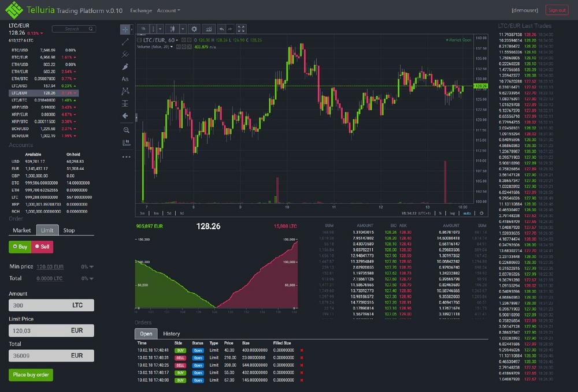Open the Account dropdown menu
578x392 pixels.
pyautogui.click(x=168, y=10)
